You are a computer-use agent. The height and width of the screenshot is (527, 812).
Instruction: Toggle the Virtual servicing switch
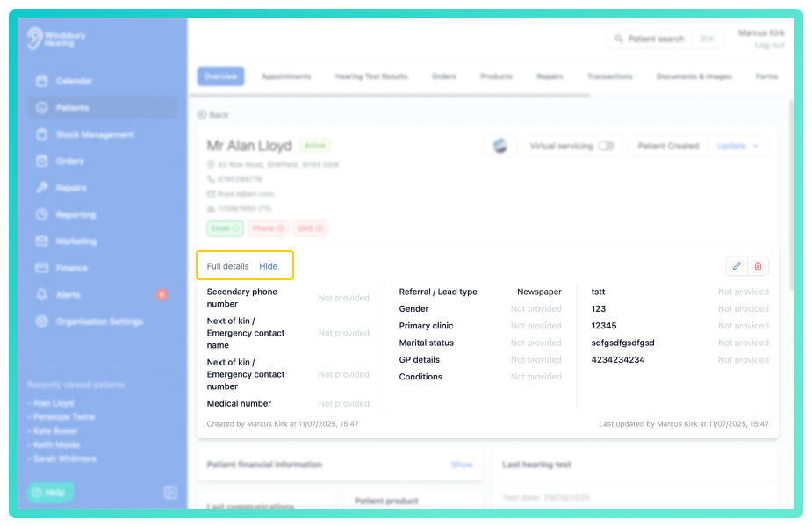click(x=606, y=146)
